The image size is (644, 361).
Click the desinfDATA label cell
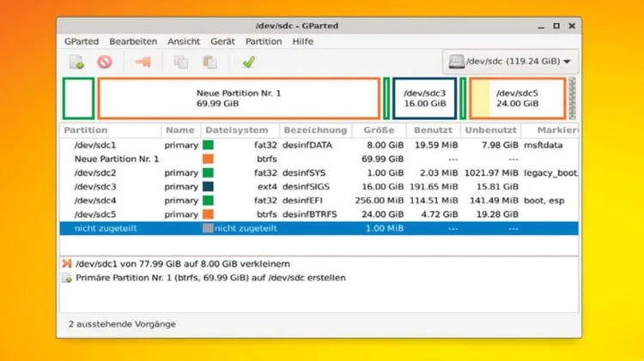(x=307, y=145)
